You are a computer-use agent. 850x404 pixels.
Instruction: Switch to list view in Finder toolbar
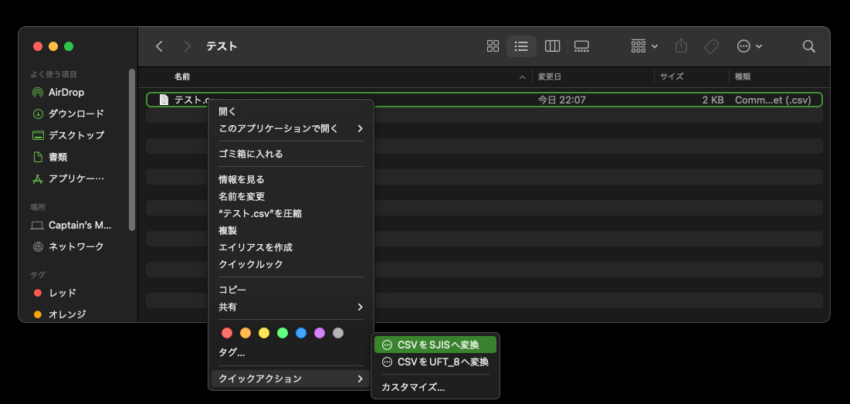point(521,46)
